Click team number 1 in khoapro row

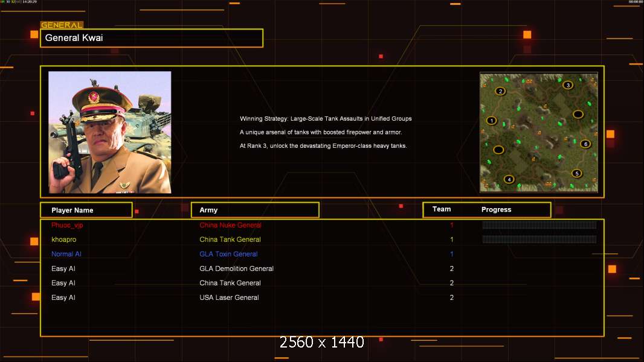click(x=451, y=240)
